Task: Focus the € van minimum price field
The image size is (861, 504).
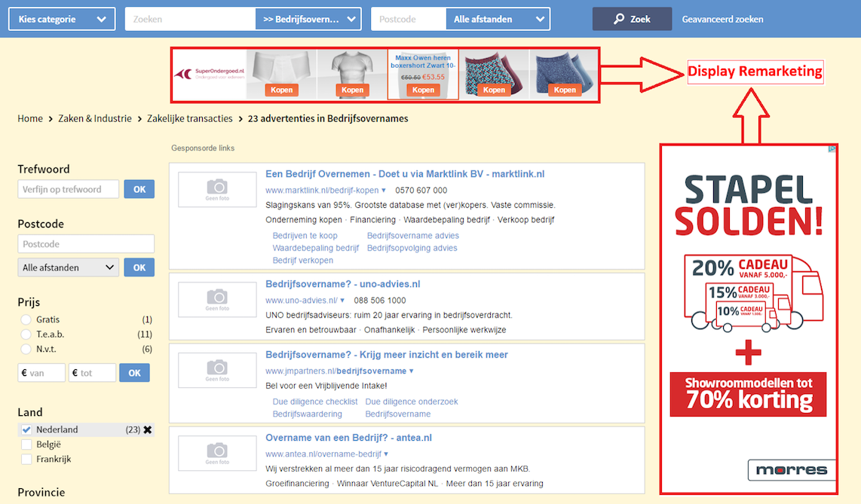Action: (41, 373)
